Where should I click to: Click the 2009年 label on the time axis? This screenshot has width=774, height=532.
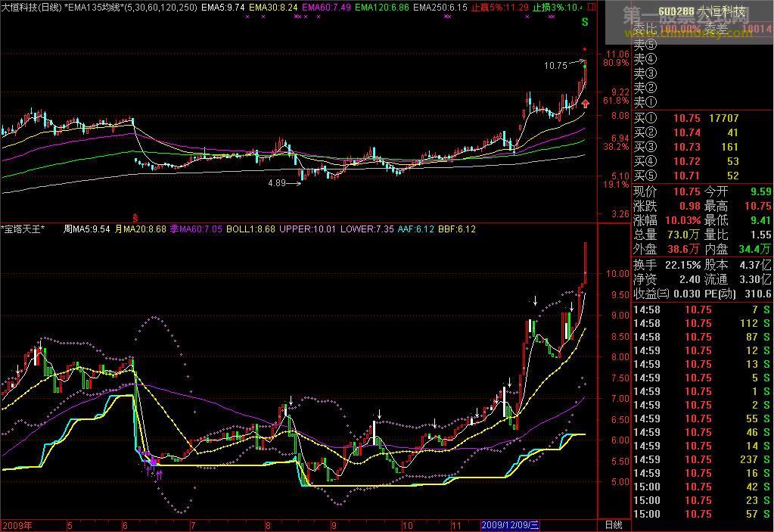pyautogui.click(x=17, y=525)
